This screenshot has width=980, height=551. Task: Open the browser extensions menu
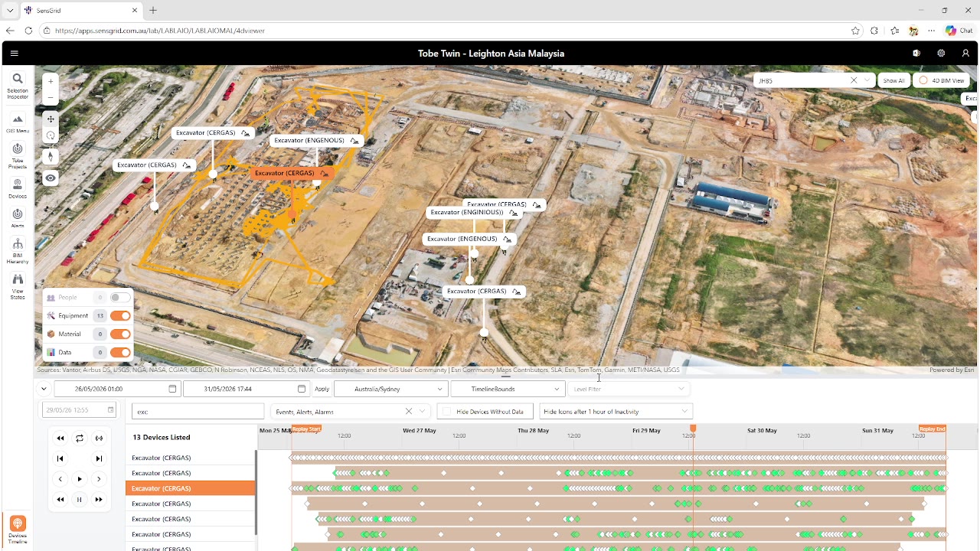(874, 31)
